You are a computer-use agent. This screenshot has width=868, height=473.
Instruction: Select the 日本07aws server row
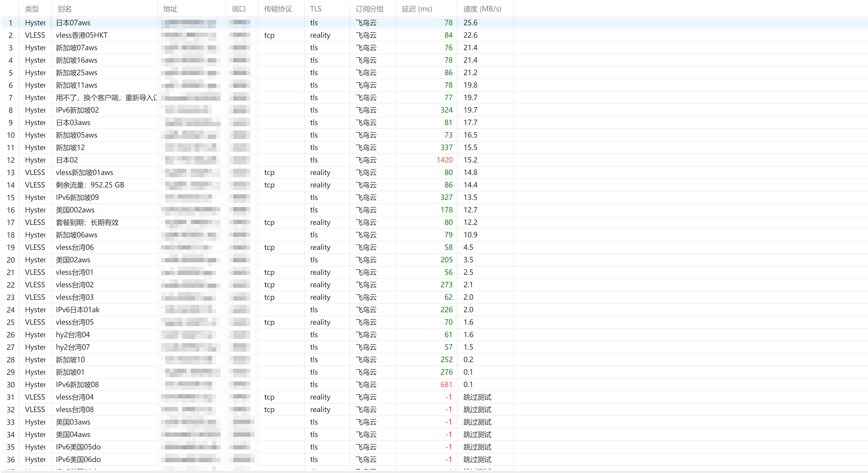click(x=434, y=23)
